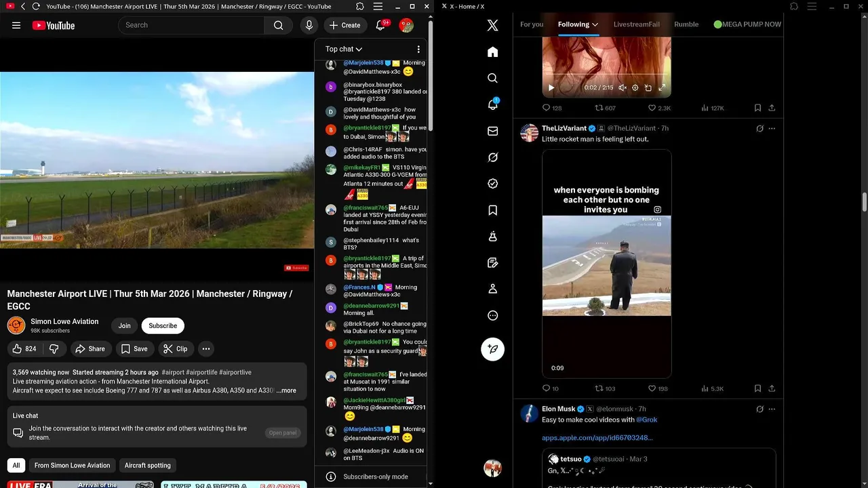The width and height of the screenshot is (868, 488).
Task: Bookmark the top post with 127K views
Action: coord(757,108)
